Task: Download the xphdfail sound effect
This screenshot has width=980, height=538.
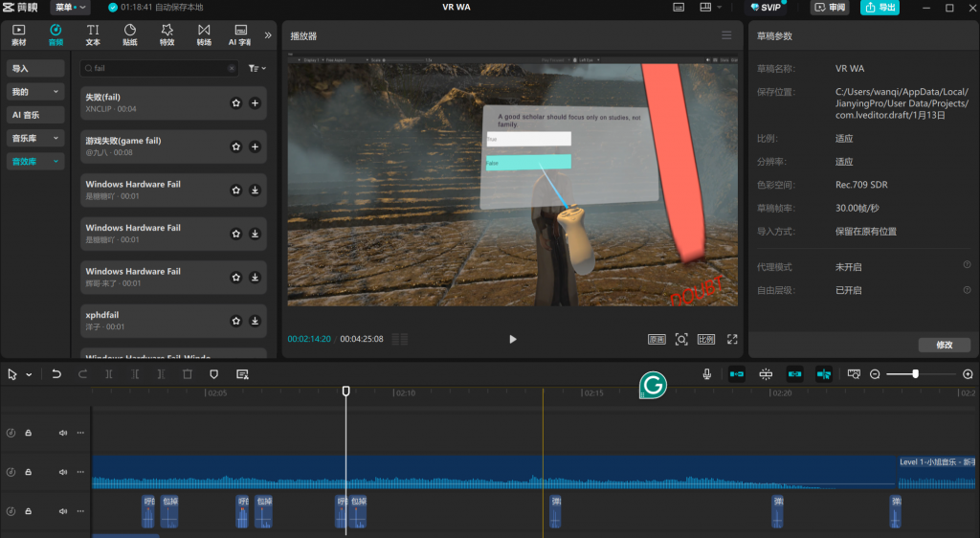Action: pyautogui.click(x=255, y=321)
